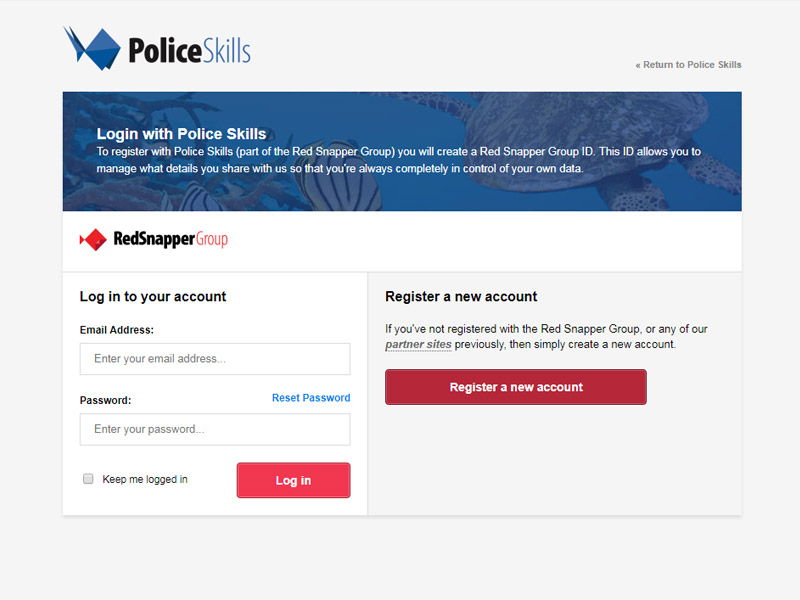The height and width of the screenshot is (600, 800).
Task: Click the red diamond Red Snapper icon
Action: [93, 240]
